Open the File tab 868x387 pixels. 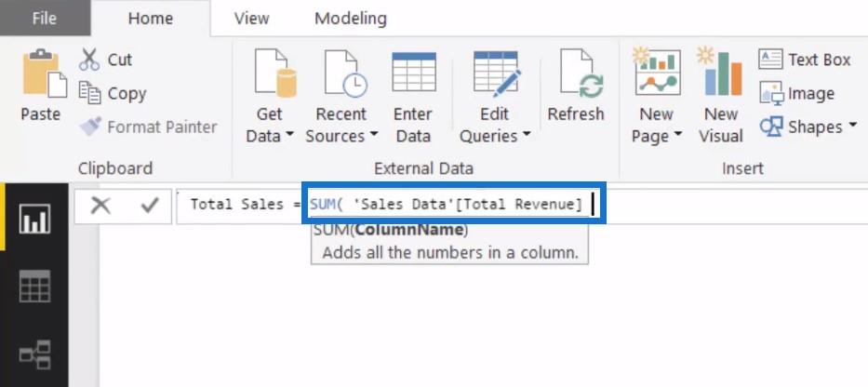point(45,19)
